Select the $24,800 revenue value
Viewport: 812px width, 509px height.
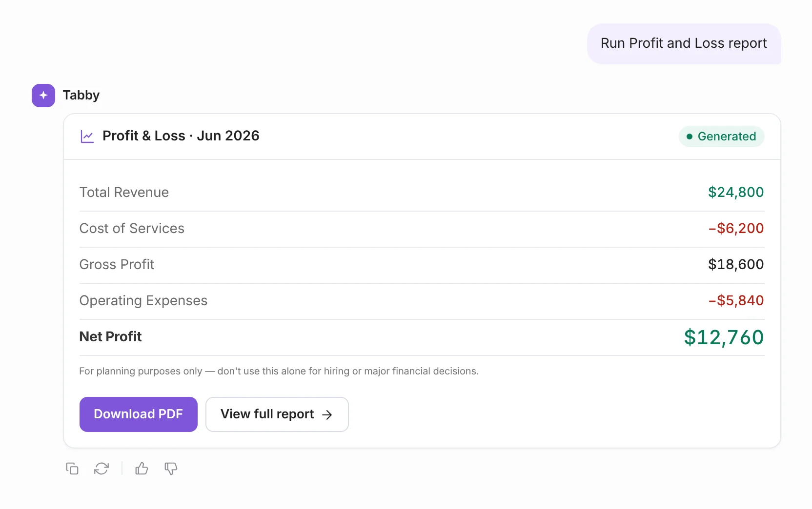point(736,193)
